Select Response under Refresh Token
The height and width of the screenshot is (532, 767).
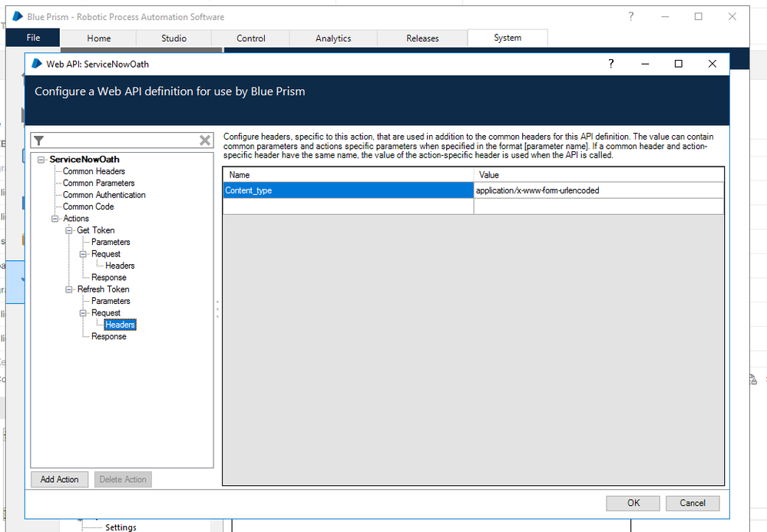click(108, 336)
